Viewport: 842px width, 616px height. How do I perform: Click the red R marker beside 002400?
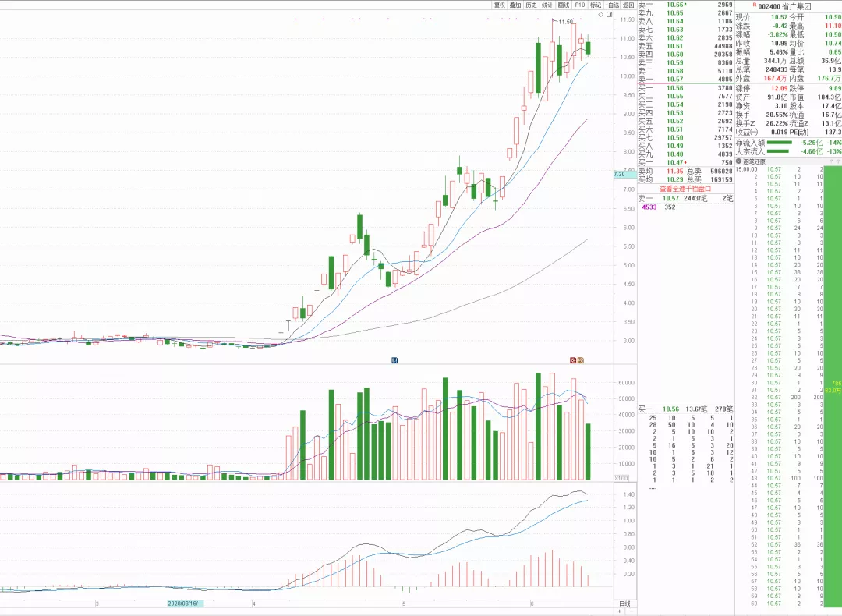(755, 5)
